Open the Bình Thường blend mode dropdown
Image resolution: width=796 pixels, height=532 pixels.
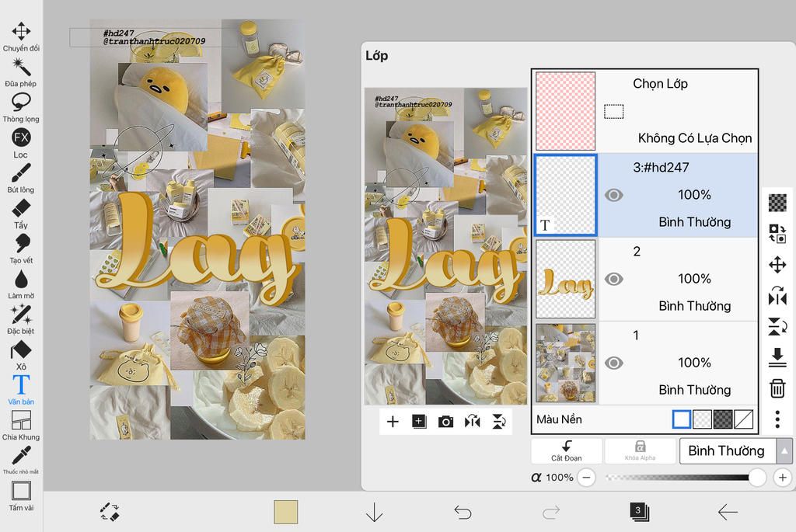727,451
